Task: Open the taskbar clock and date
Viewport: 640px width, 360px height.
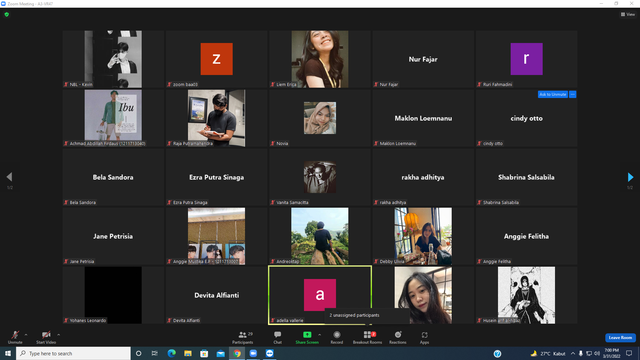Action: [612, 353]
